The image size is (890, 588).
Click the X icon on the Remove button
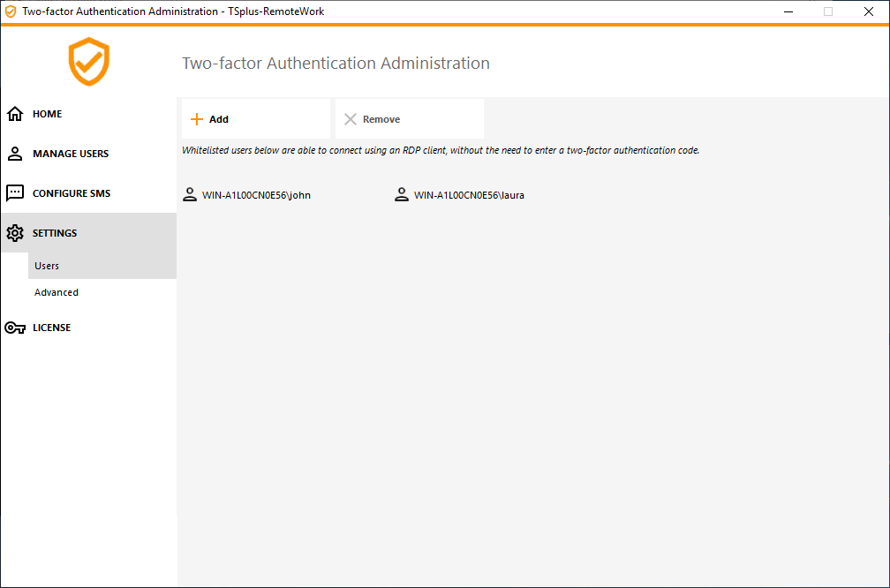point(351,118)
